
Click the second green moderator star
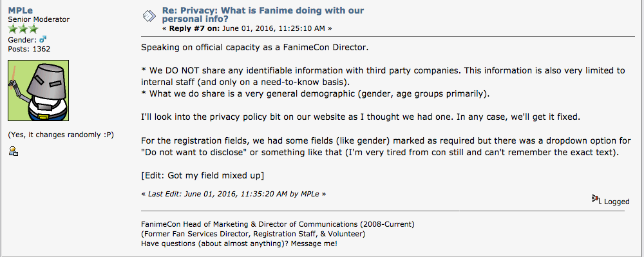point(23,29)
